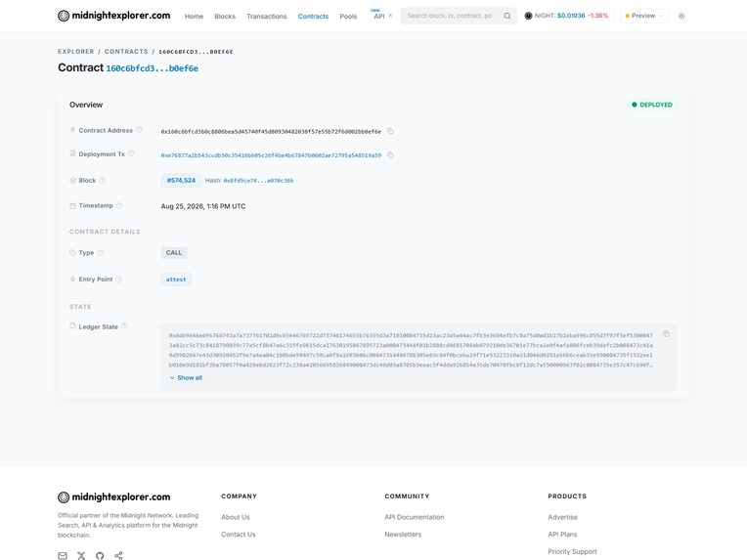Copy the ledger state data
The width and height of the screenshot is (747, 560).
click(x=666, y=334)
